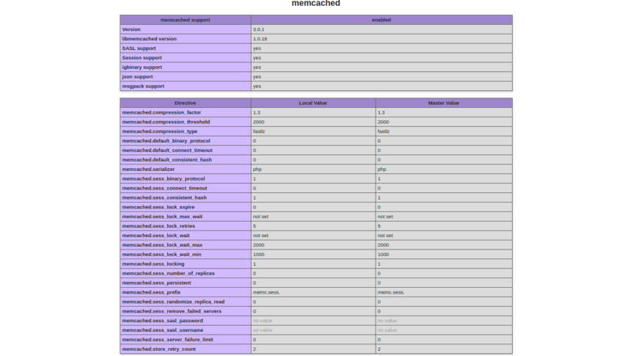Click local value memc.sess. of sess_prefix
The height and width of the screenshot is (356, 644).
(266, 292)
